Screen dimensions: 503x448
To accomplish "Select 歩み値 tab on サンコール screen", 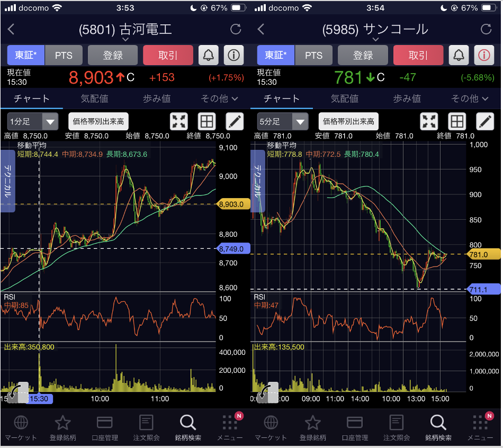I will [x=407, y=98].
